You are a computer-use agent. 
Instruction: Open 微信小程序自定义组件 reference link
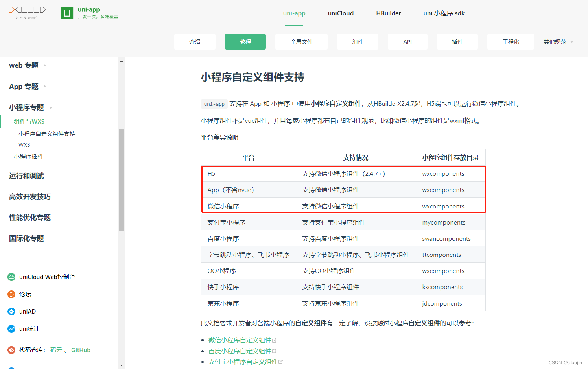pyautogui.click(x=240, y=340)
